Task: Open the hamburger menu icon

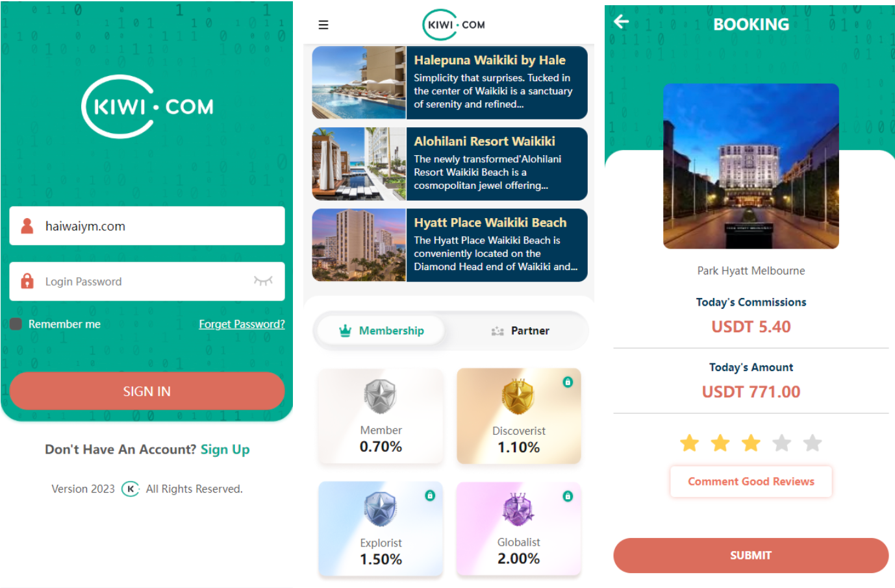Action: click(x=323, y=25)
